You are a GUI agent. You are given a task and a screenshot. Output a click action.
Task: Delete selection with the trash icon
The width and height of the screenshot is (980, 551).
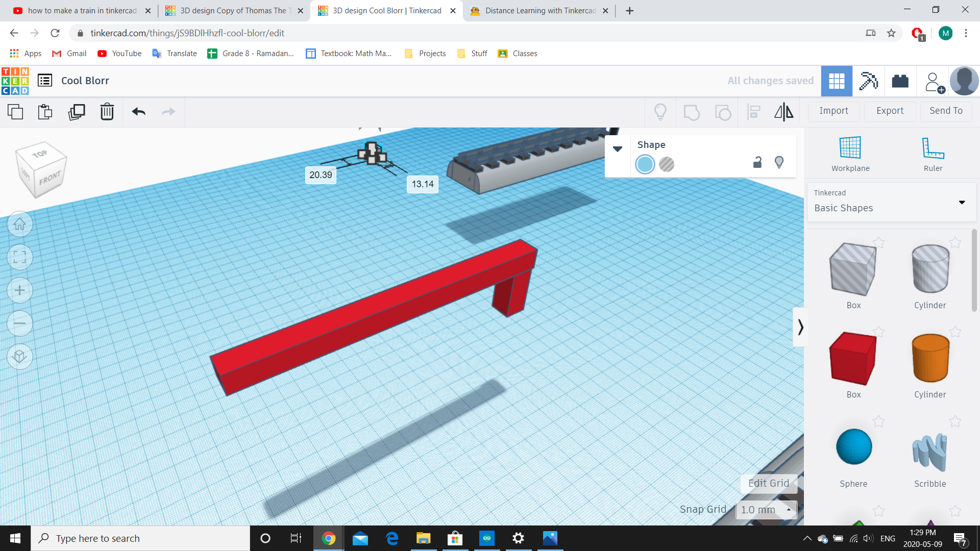107,111
